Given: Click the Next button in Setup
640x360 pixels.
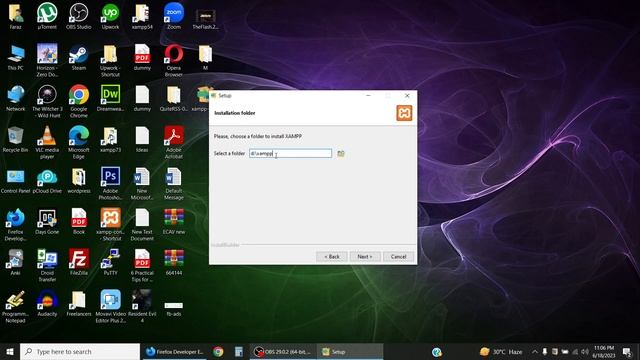Looking at the screenshot, I should [x=365, y=257].
